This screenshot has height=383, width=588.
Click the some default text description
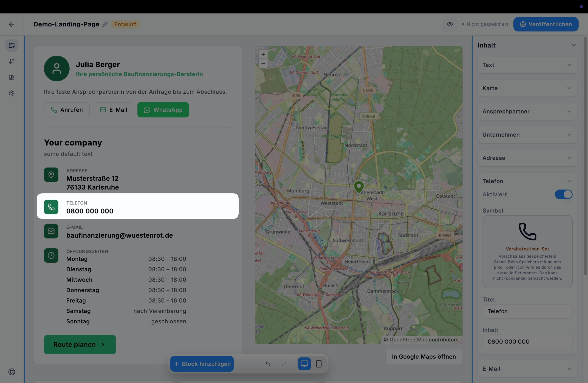click(68, 154)
